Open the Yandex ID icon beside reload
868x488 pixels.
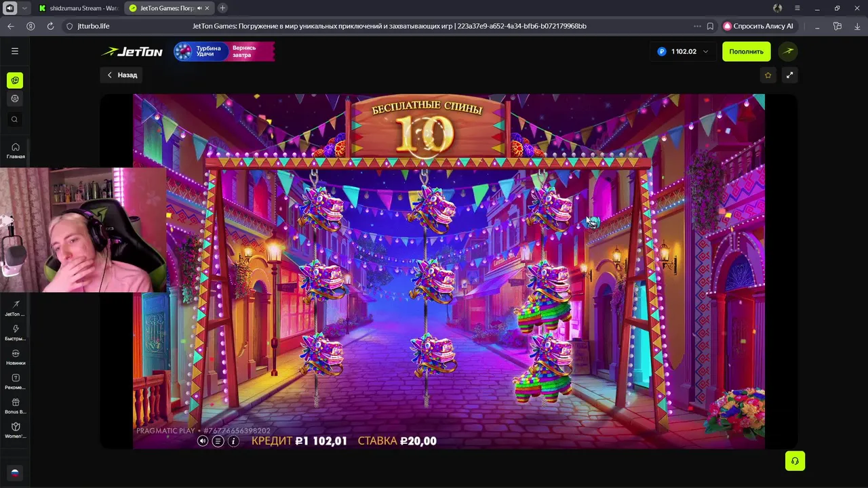click(x=31, y=26)
